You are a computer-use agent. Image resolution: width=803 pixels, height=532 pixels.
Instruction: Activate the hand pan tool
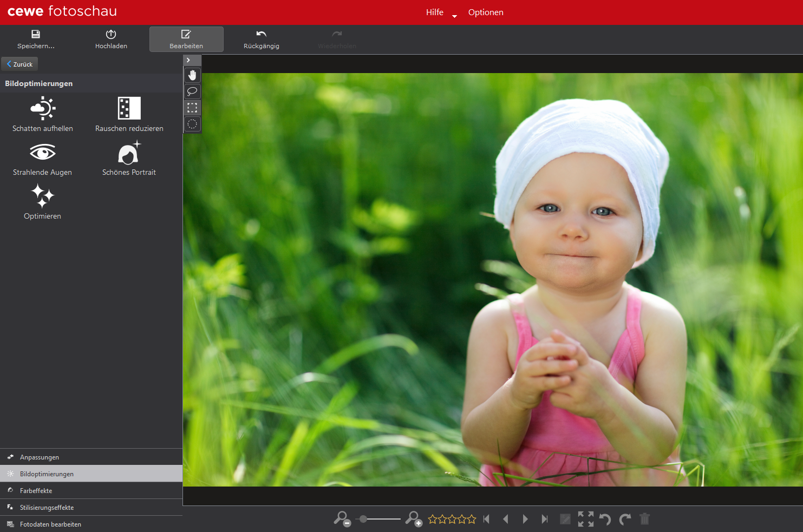coord(192,75)
